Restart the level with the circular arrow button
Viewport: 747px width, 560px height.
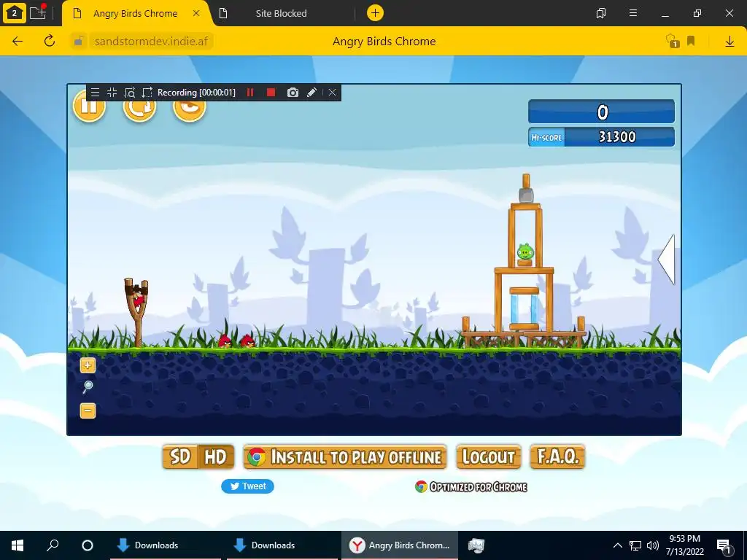coord(139,106)
